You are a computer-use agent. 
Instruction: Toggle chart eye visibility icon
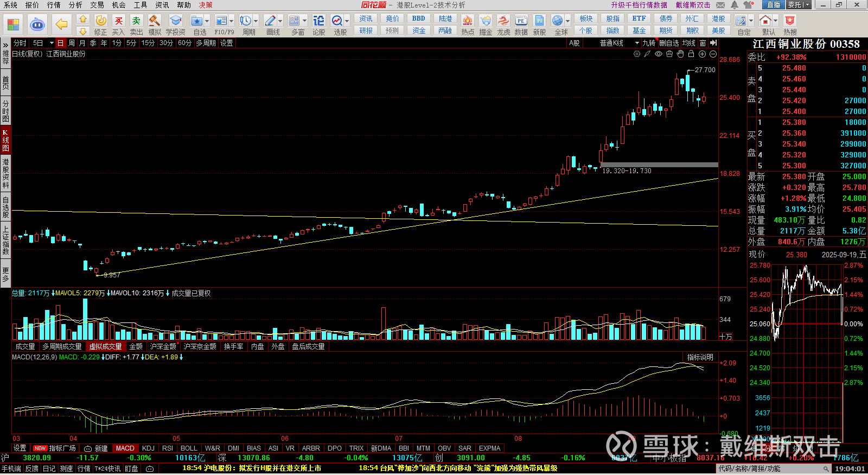(x=659, y=54)
